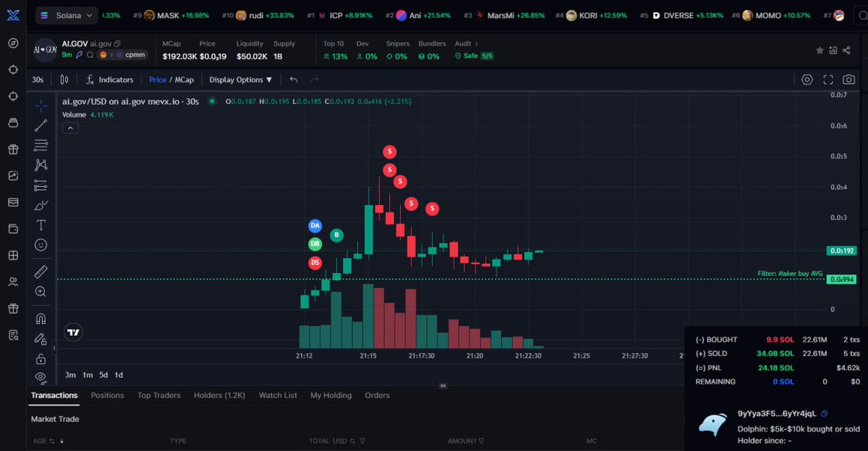Sort the table by AGE column
Screen dimensions: 868x451
coord(48,441)
